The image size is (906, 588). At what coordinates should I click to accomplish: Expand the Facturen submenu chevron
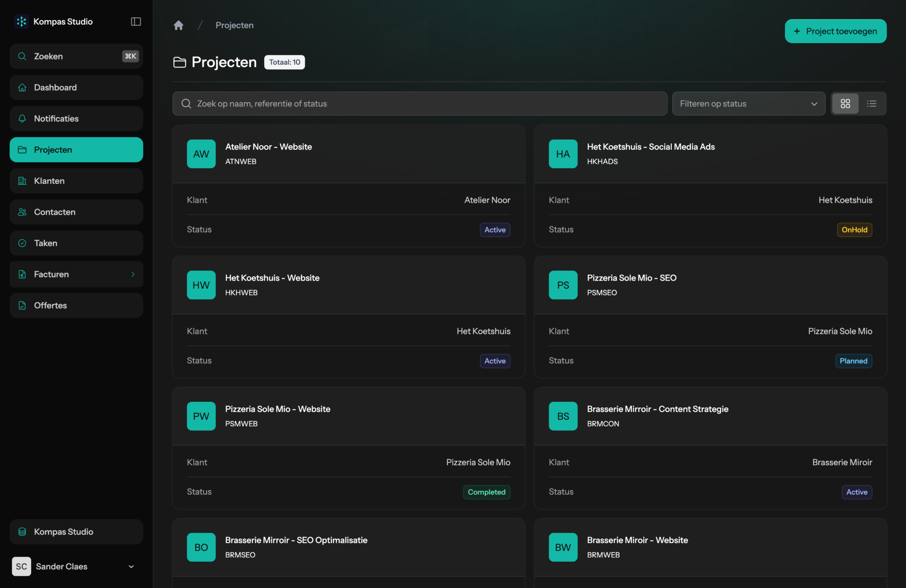pos(133,274)
